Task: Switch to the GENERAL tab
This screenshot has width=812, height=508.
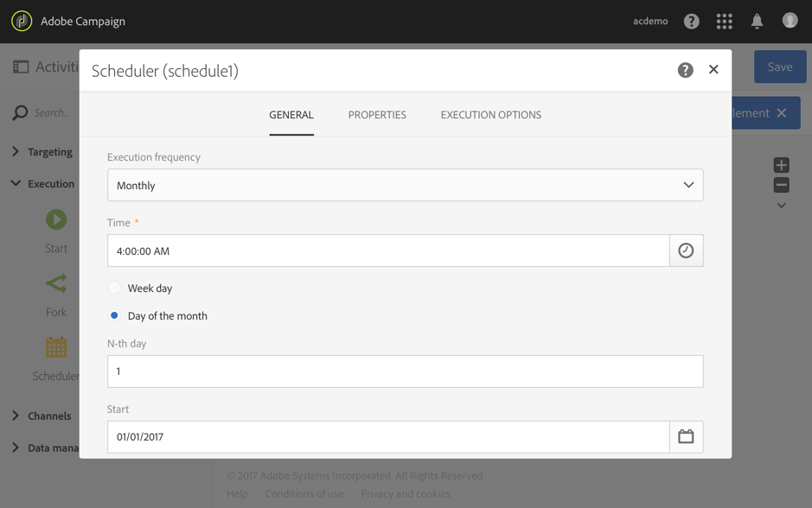Action: pos(291,115)
